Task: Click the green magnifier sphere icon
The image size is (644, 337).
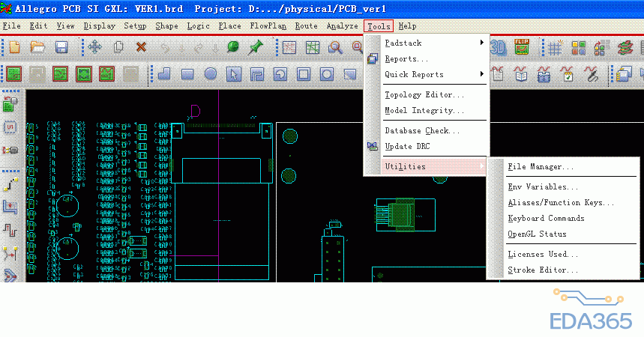Action: coord(233,46)
